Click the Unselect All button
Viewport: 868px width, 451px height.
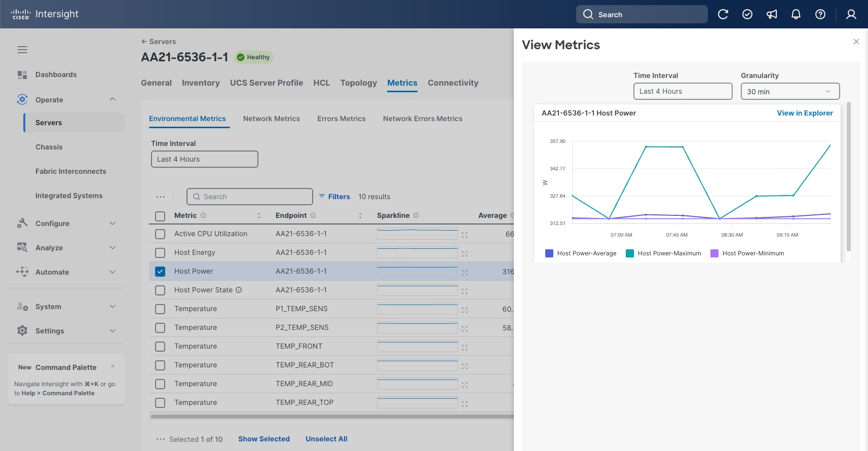click(326, 439)
